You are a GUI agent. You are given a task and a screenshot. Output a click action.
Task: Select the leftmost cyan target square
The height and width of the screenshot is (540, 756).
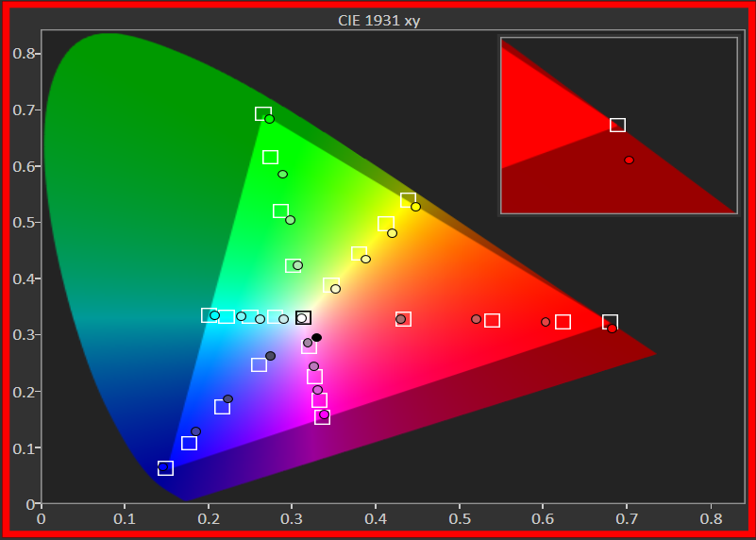click(x=209, y=315)
